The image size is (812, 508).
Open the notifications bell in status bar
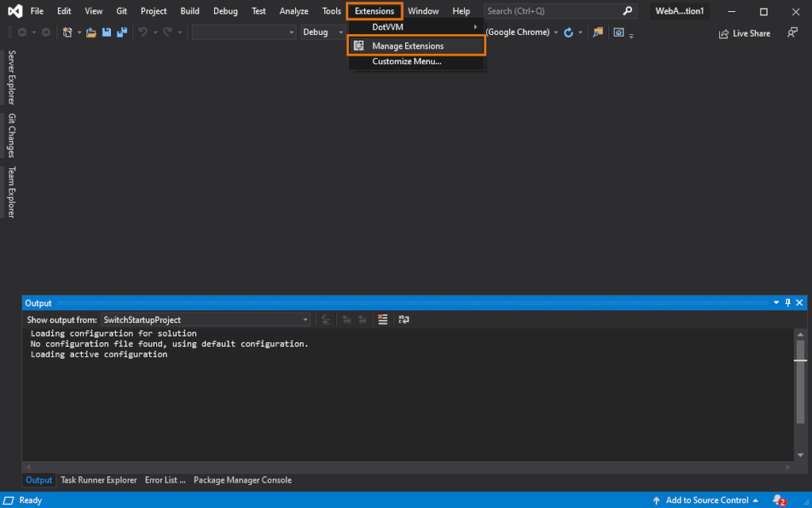(777, 500)
